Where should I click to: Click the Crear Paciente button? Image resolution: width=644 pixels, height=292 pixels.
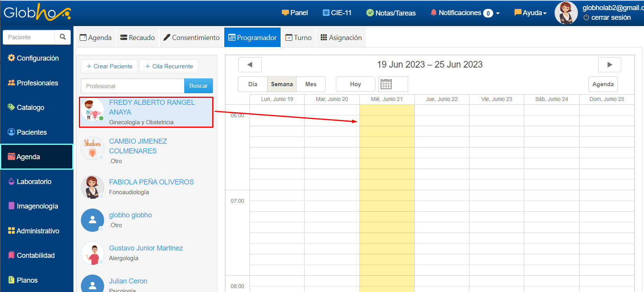click(109, 66)
